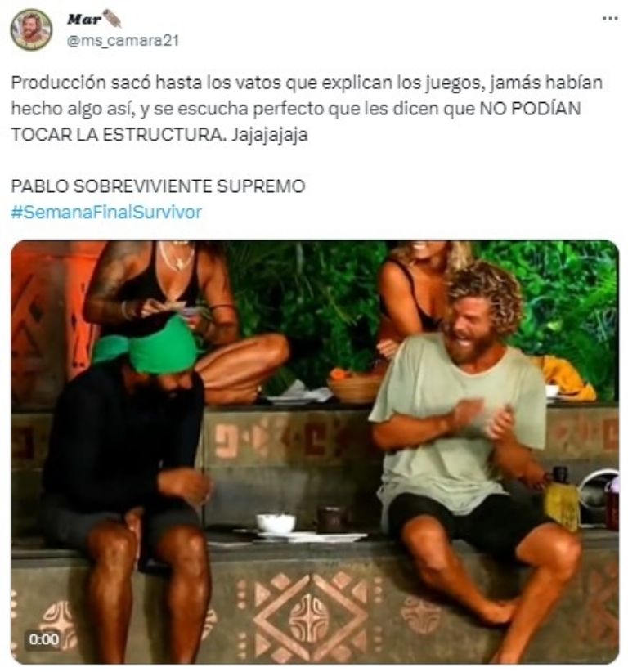The height and width of the screenshot is (672, 628).
Task: Click the feather emoji beside the name Mar
Action: click(112, 19)
